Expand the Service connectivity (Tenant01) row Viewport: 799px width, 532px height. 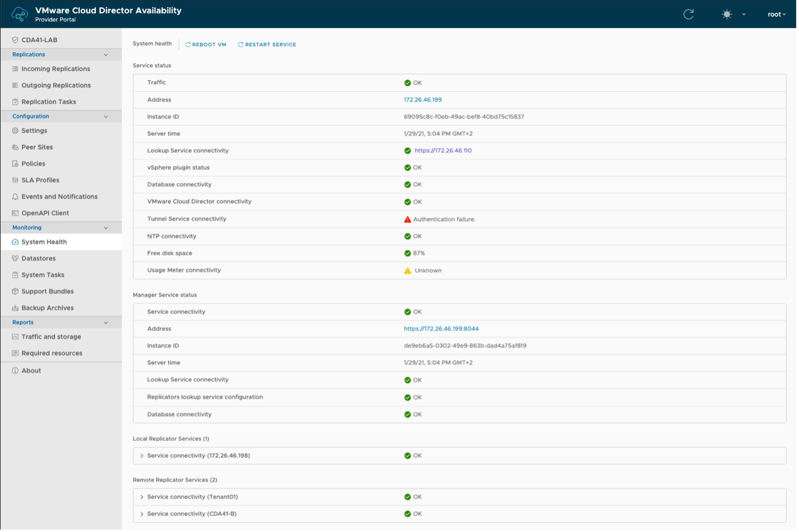click(142, 497)
